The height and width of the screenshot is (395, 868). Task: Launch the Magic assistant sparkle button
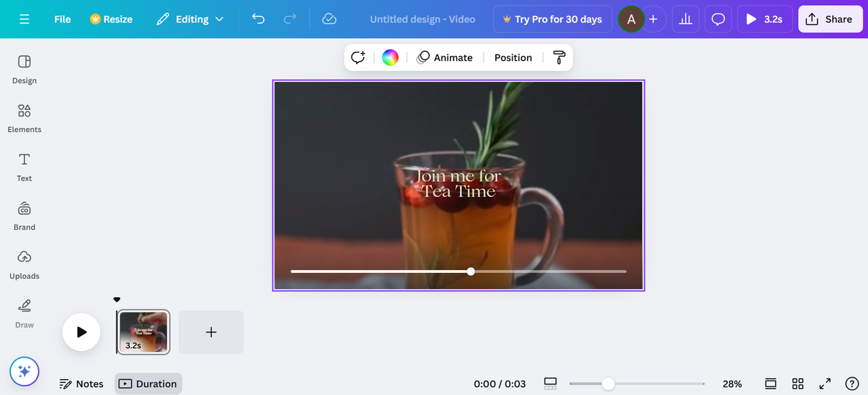coord(24,371)
